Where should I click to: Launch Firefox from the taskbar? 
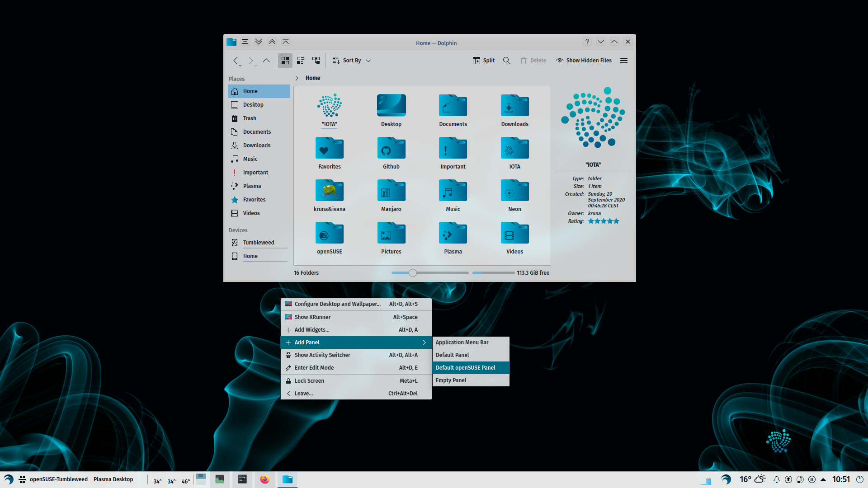(264, 479)
